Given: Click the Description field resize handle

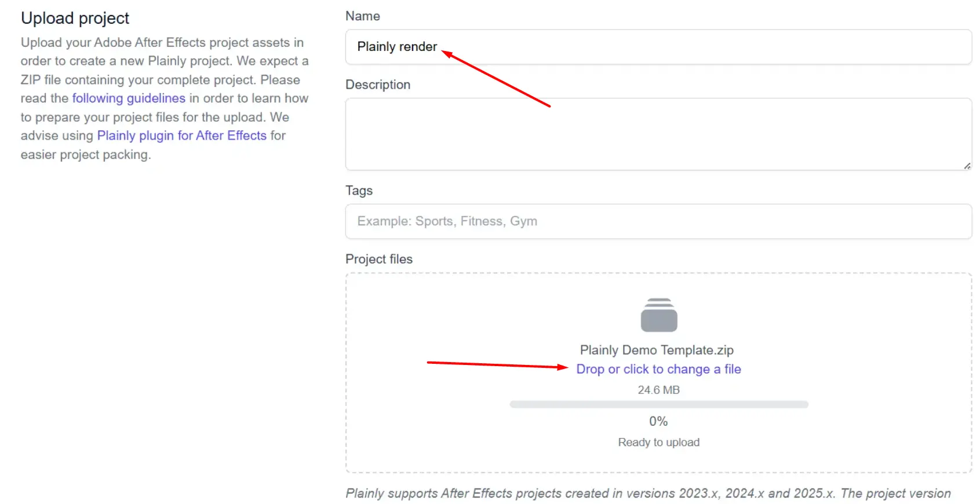Looking at the screenshot, I should pyautogui.click(x=967, y=166).
